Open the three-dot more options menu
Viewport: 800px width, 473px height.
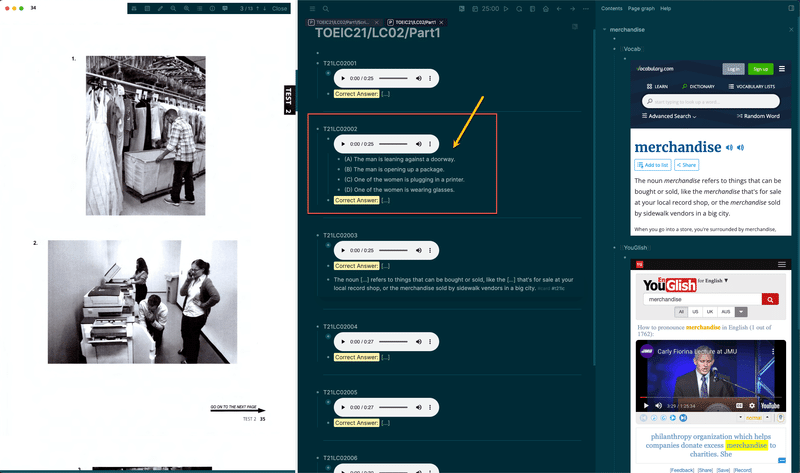tap(586, 9)
